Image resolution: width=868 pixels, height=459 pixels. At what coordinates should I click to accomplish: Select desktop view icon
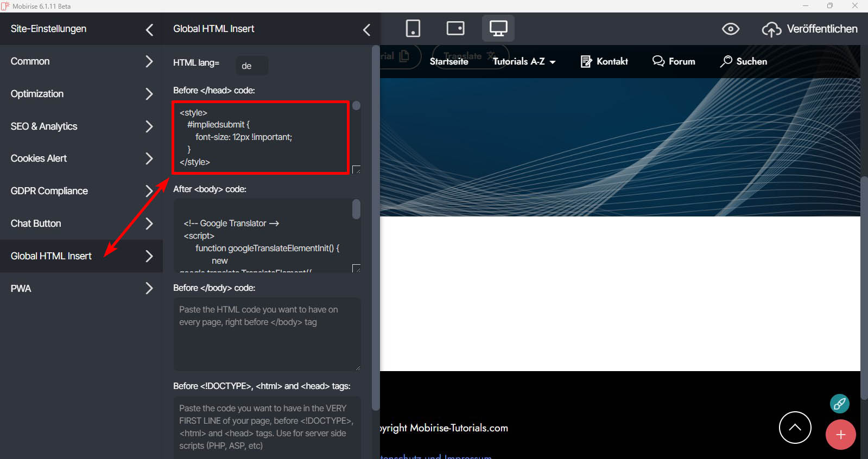pos(498,28)
